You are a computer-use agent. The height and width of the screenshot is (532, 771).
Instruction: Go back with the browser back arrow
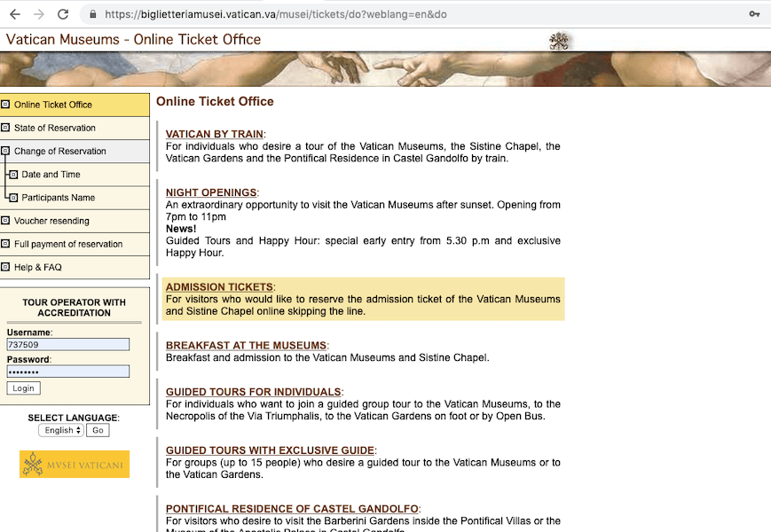pyautogui.click(x=15, y=14)
